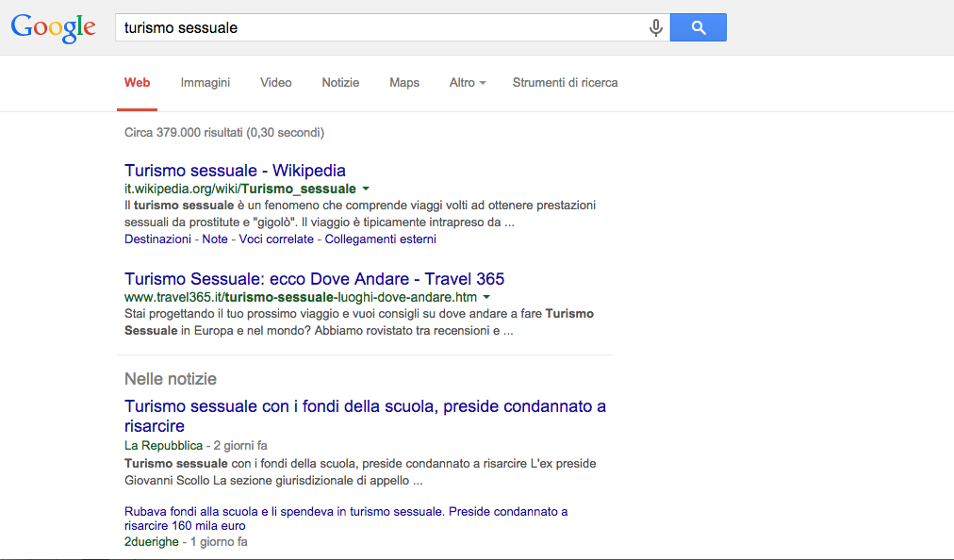Open the Maps tab
Screen dimensions: 954x560
tap(404, 83)
